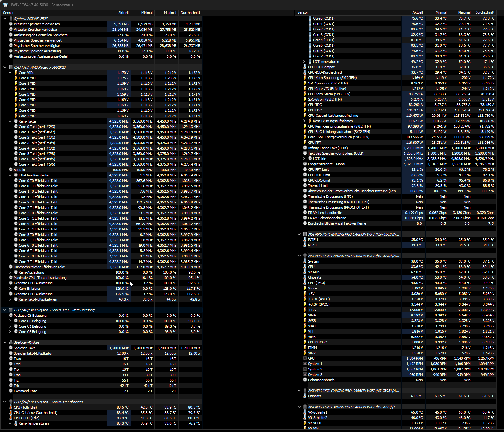Viewport: 504px width, 432px height.
Task: Select the Physische Speicher-Auslastung row
Action: click(x=102, y=51)
